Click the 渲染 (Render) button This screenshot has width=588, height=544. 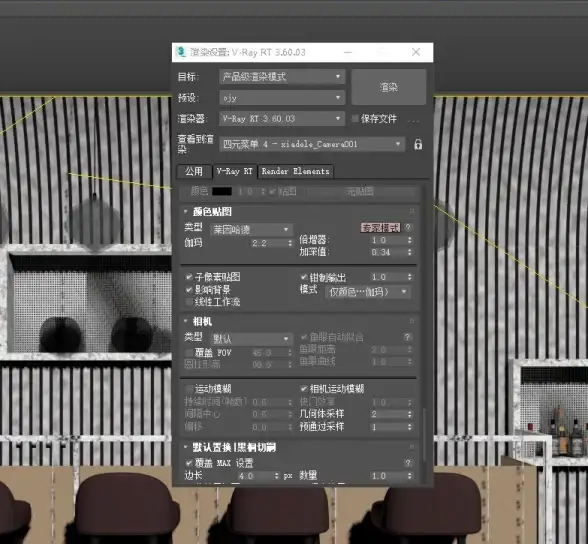click(388, 87)
